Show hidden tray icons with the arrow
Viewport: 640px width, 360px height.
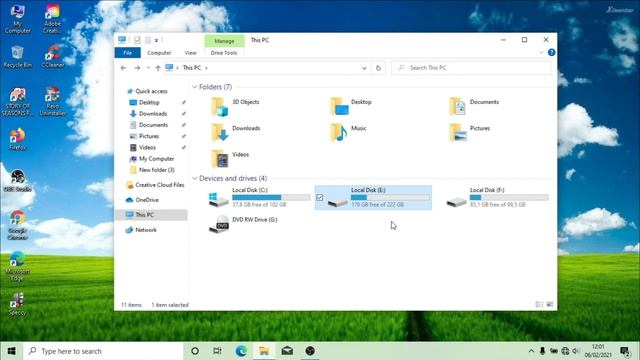(531, 351)
